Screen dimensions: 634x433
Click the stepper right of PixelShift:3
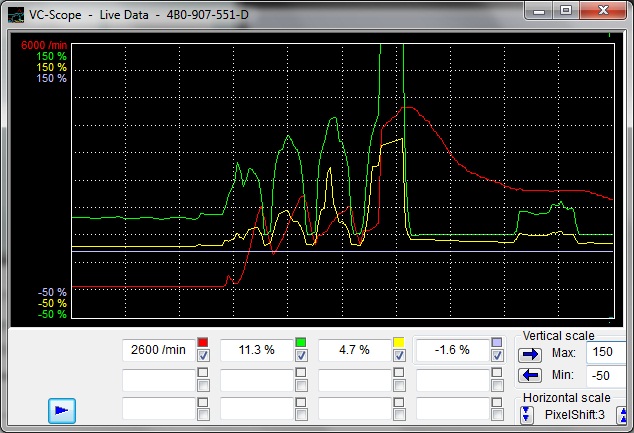(x=622, y=414)
